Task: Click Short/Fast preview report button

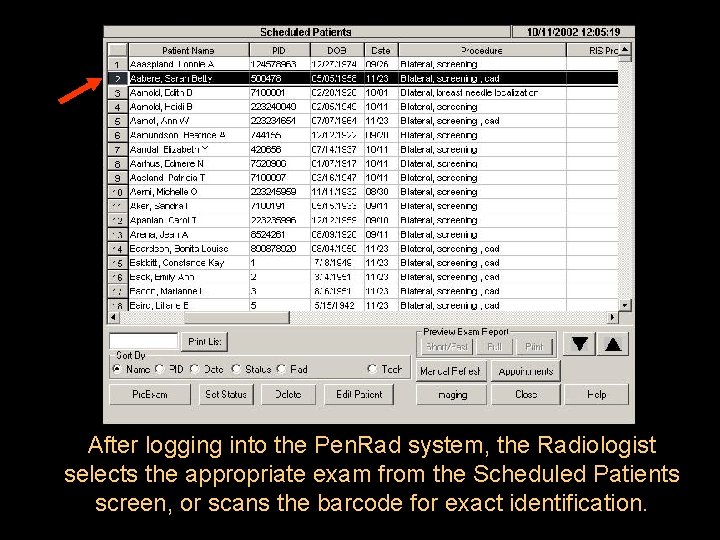Action: (446, 347)
